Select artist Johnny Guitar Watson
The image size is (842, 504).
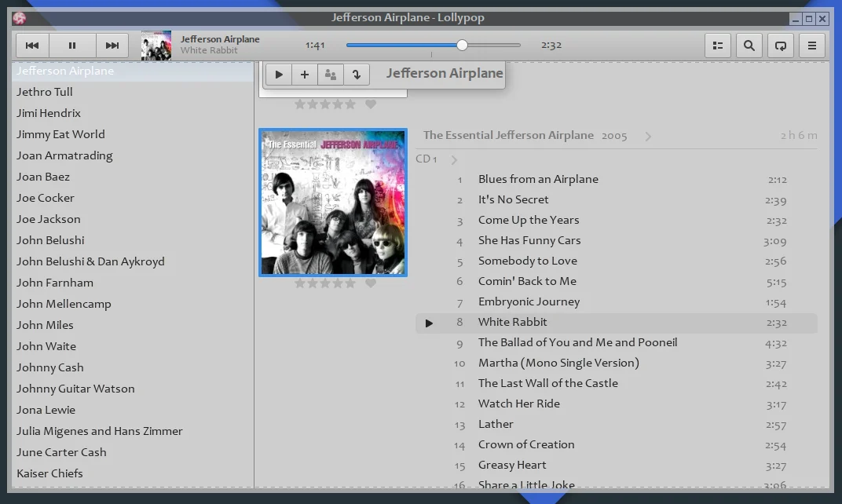tap(133, 389)
